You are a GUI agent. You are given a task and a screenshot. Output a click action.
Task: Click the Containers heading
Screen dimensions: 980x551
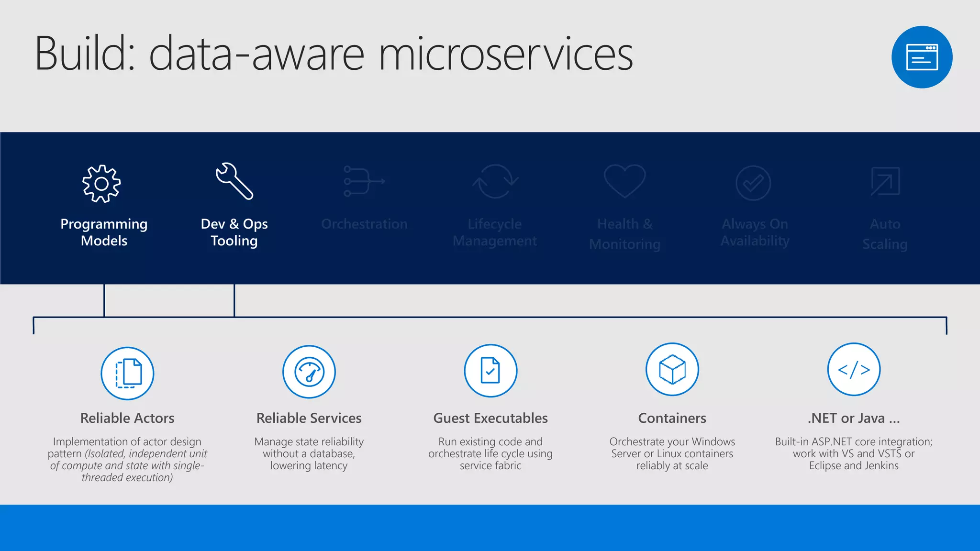click(x=672, y=418)
